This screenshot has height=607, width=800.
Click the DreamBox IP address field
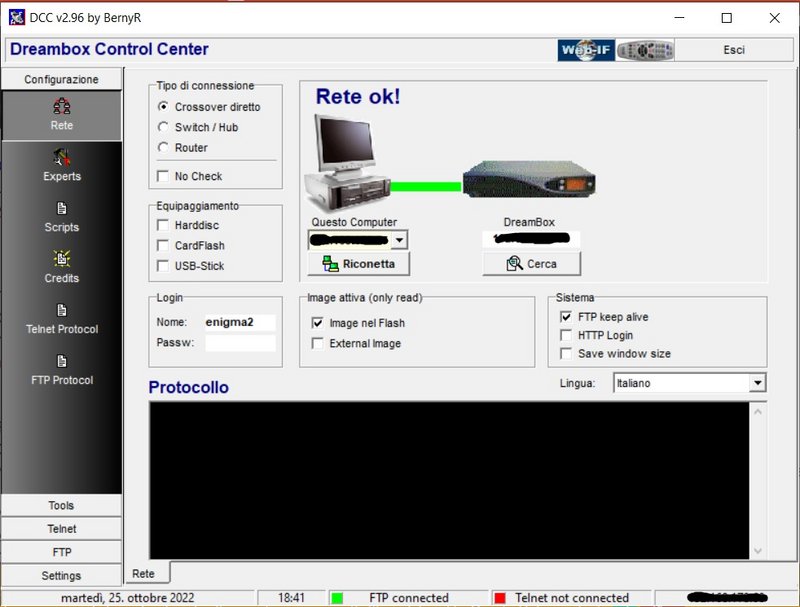531,239
